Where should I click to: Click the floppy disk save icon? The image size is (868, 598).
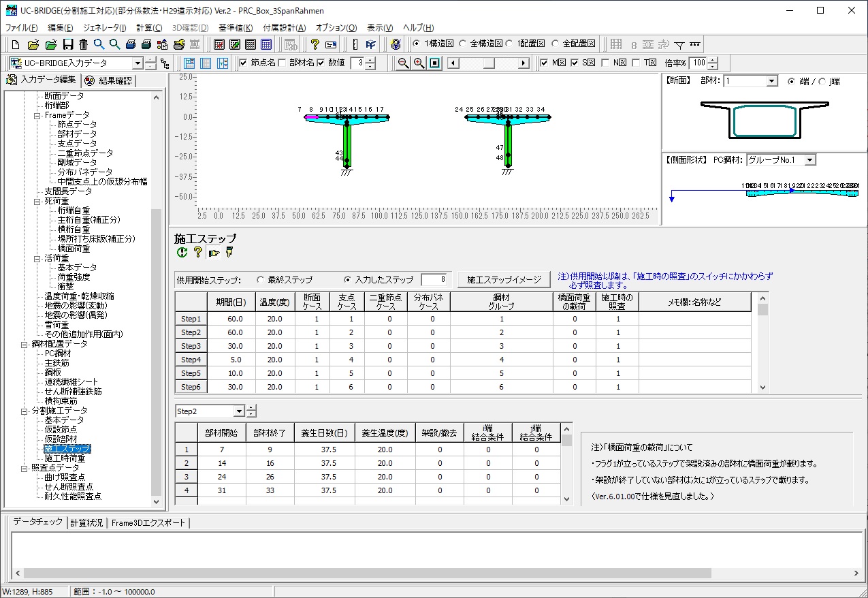coord(67,44)
